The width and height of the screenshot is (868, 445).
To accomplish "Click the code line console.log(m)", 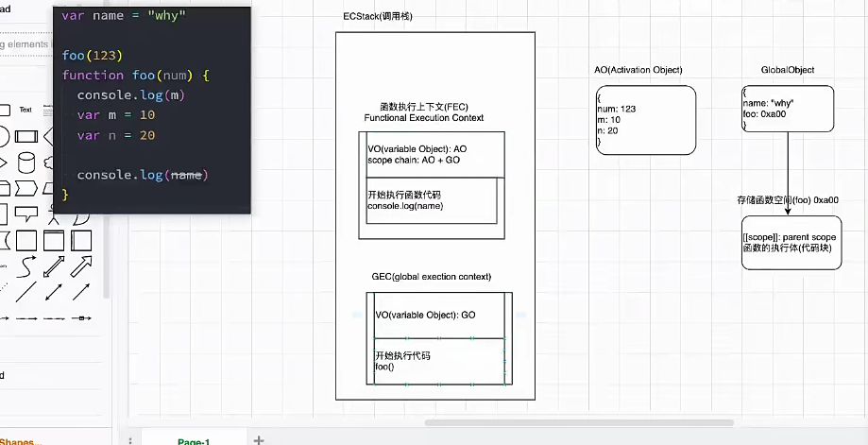I will (130, 95).
